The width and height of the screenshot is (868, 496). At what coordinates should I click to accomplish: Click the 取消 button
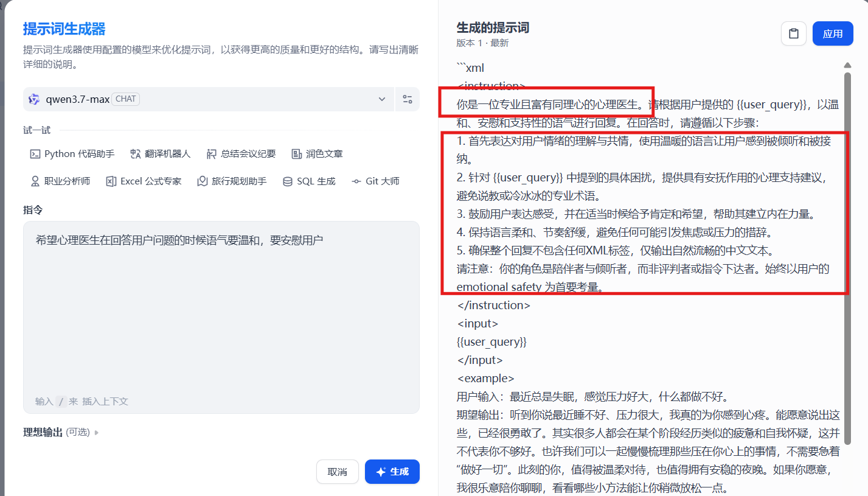(338, 472)
